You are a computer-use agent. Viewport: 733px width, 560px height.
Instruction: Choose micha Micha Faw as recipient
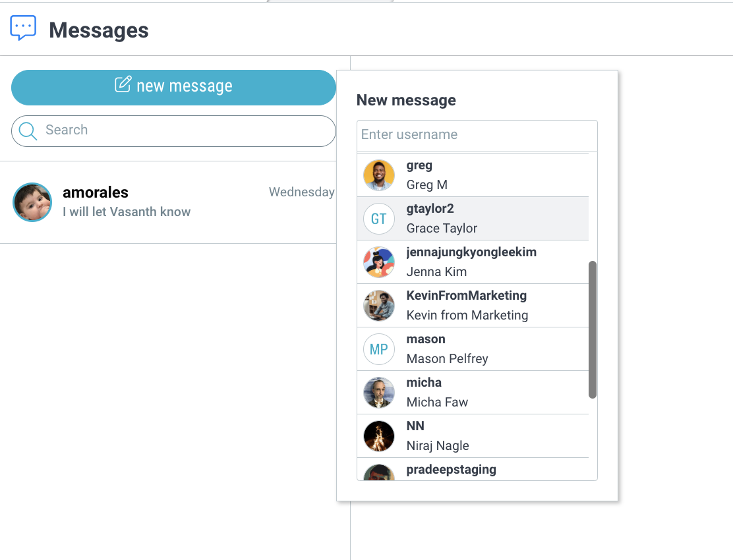point(473,392)
